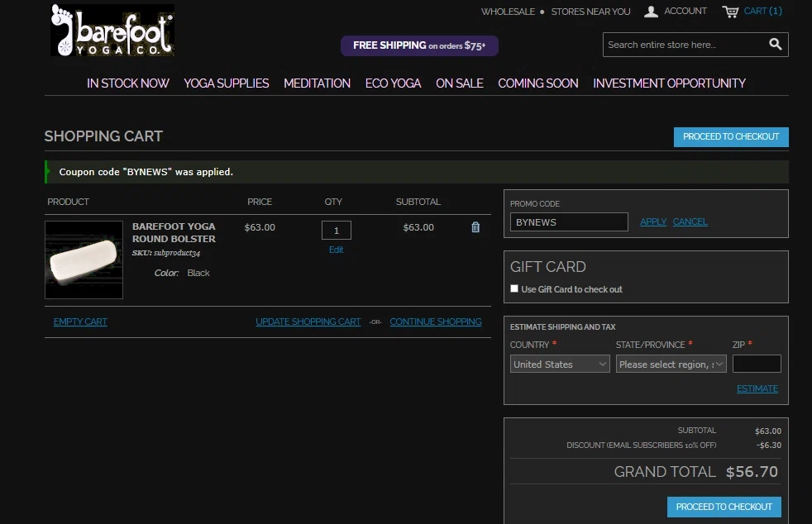Open the Yoga Supplies menu
This screenshot has height=524, width=812.
click(x=227, y=83)
